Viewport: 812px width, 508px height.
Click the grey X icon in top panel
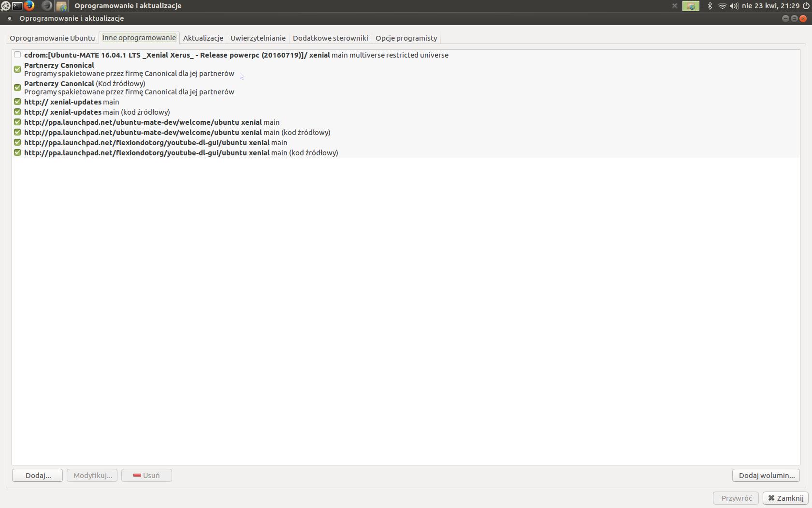click(x=675, y=6)
